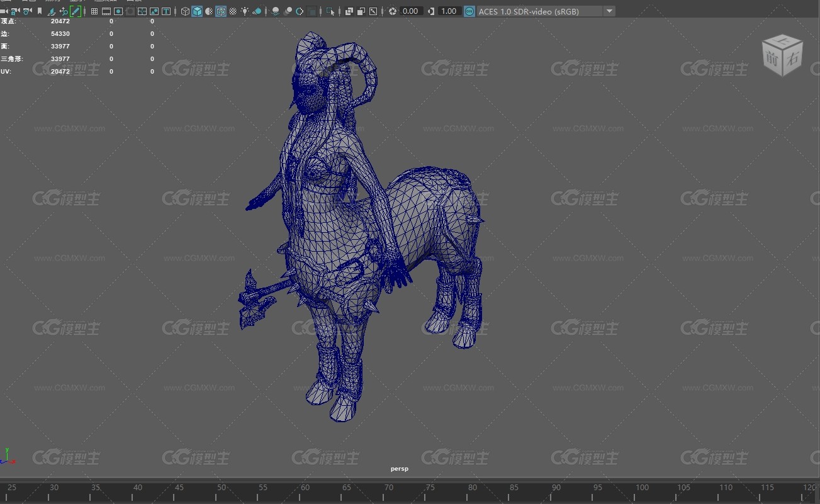Click the gamma value field 1.00
The image size is (820, 504).
pyautogui.click(x=449, y=11)
